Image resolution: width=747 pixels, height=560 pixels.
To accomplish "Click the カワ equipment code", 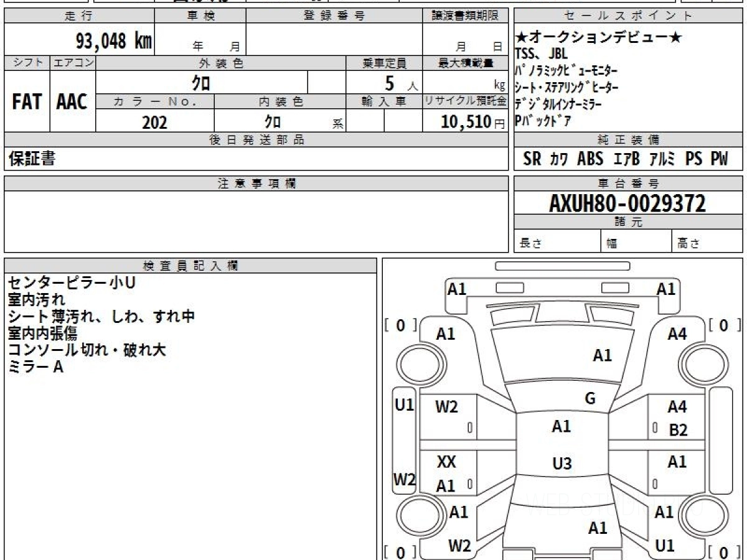I will 560,159.
